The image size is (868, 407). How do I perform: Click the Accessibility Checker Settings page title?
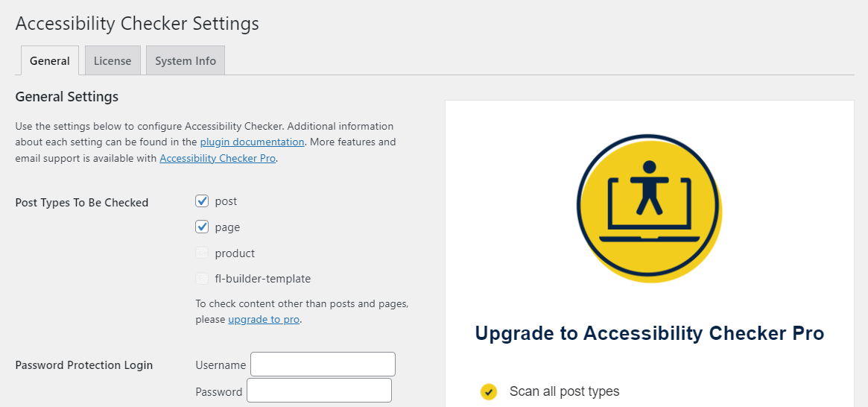[137, 23]
